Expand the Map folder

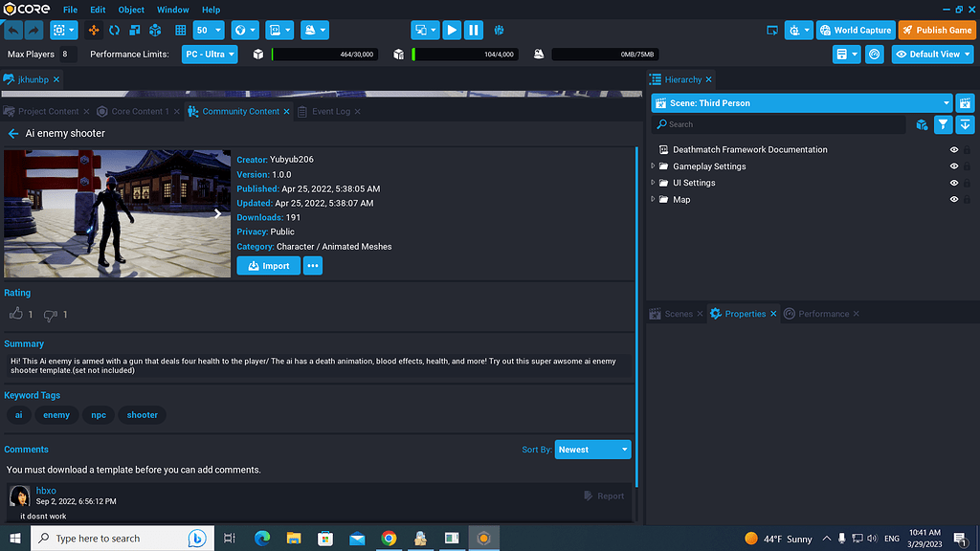(653, 199)
